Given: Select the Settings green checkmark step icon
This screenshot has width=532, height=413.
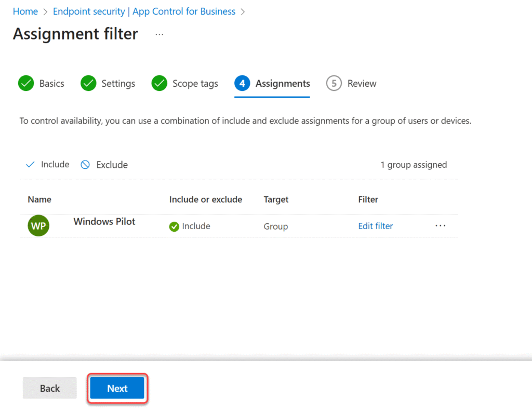Looking at the screenshot, I should (88, 83).
